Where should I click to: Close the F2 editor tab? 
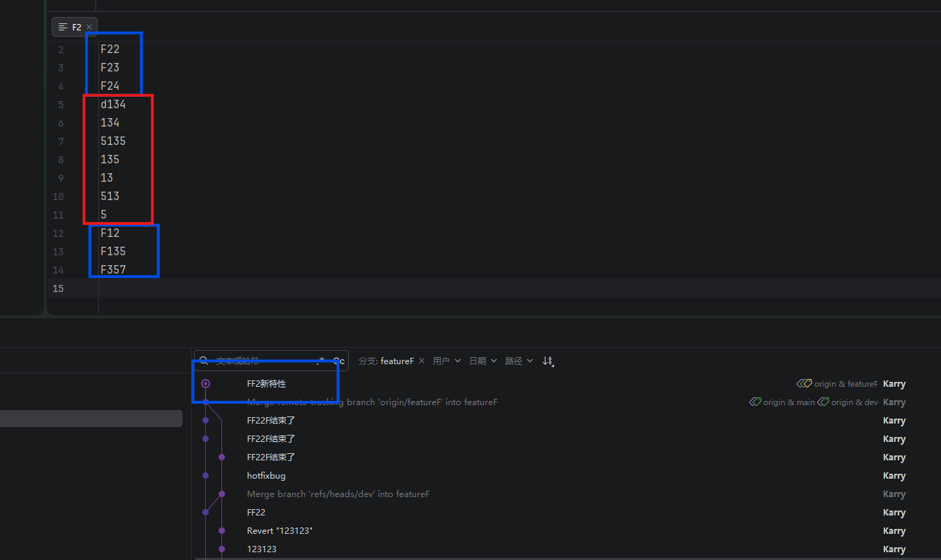pyautogui.click(x=89, y=27)
